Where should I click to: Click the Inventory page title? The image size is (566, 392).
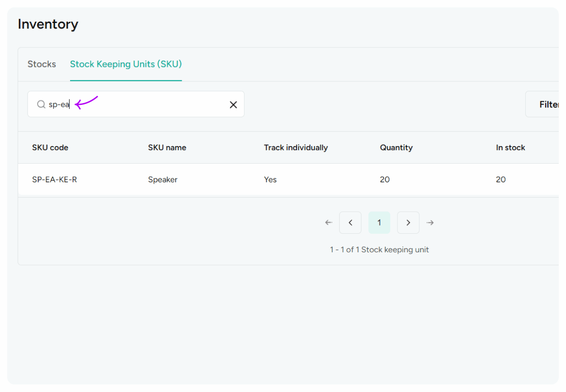click(x=48, y=24)
